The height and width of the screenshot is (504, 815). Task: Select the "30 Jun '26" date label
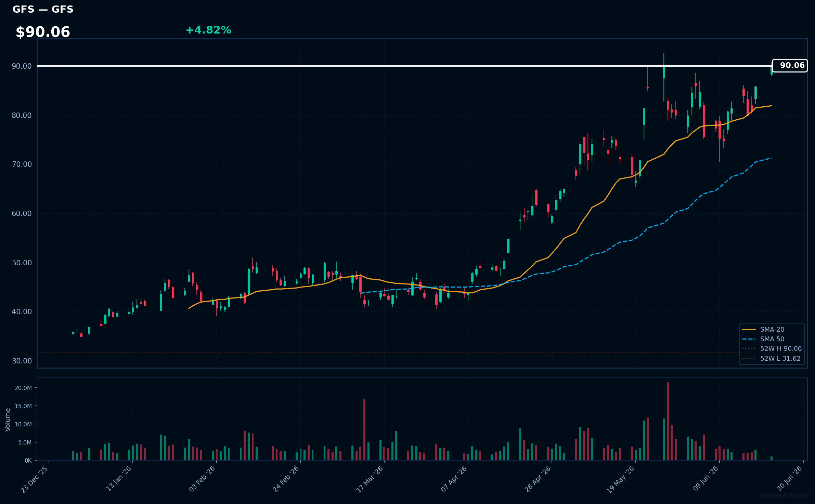coord(790,479)
